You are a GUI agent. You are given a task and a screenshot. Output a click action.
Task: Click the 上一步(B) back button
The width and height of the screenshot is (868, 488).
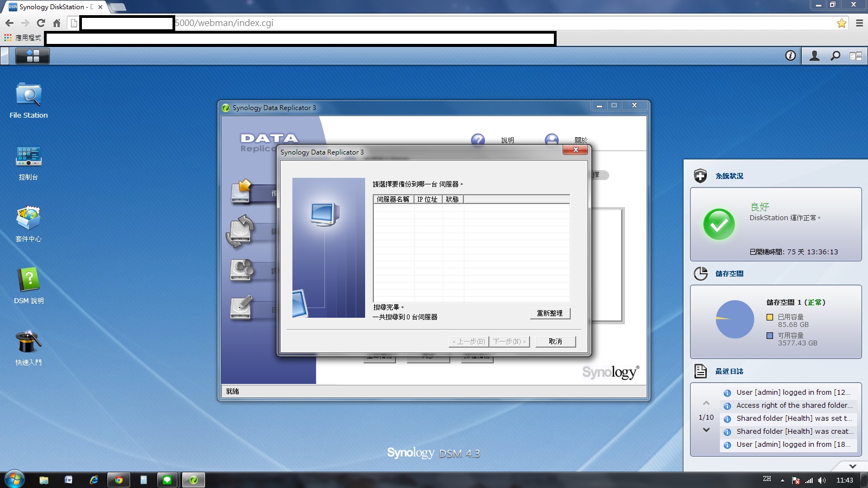click(x=469, y=342)
